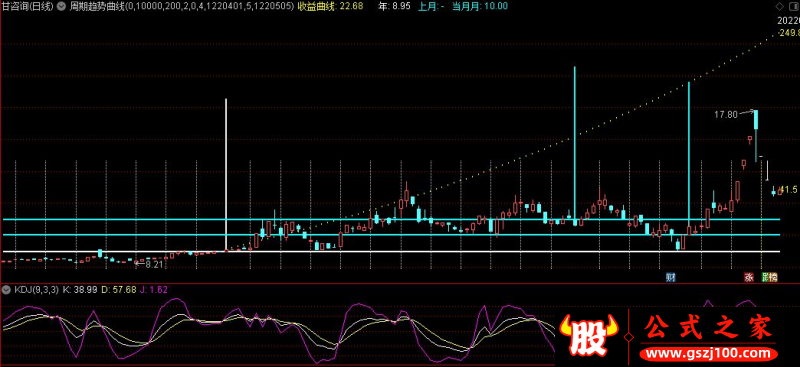
Task: Click the blue 财 finance marker icon
Action: (671, 277)
